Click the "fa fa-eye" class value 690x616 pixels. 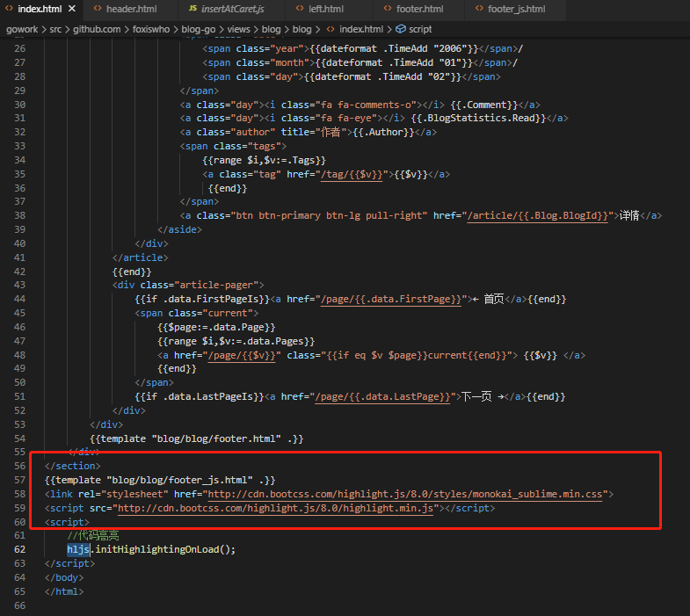point(349,119)
